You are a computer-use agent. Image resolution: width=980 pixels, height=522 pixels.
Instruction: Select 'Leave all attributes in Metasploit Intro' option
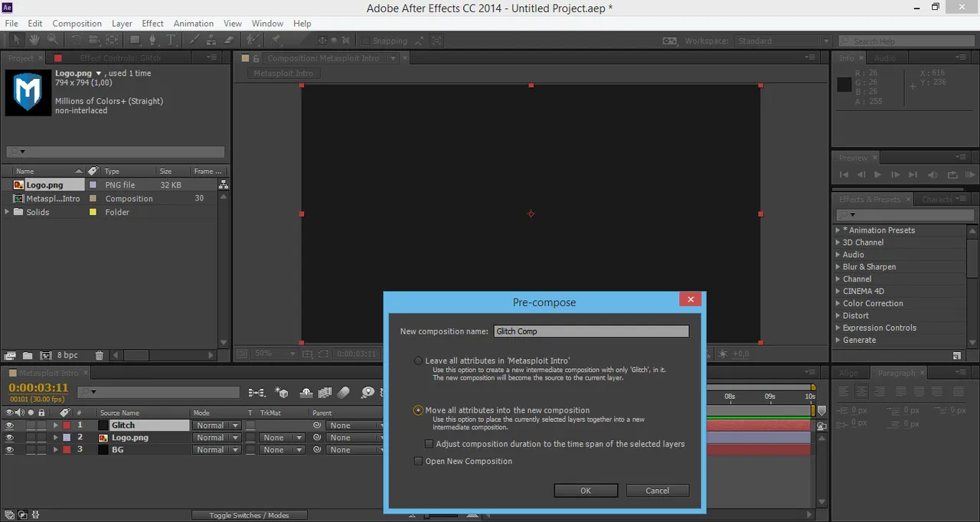click(418, 361)
